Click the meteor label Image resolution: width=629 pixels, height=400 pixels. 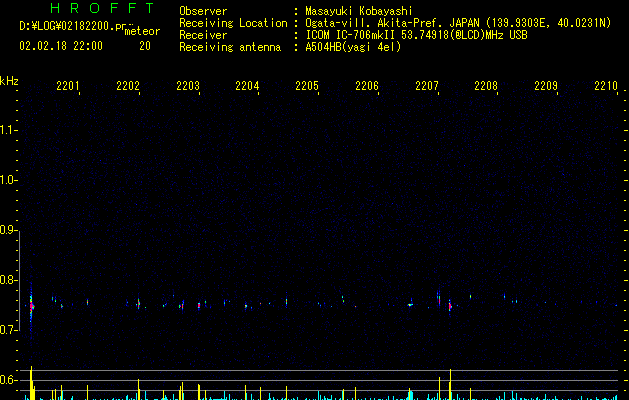pos(142,31)
